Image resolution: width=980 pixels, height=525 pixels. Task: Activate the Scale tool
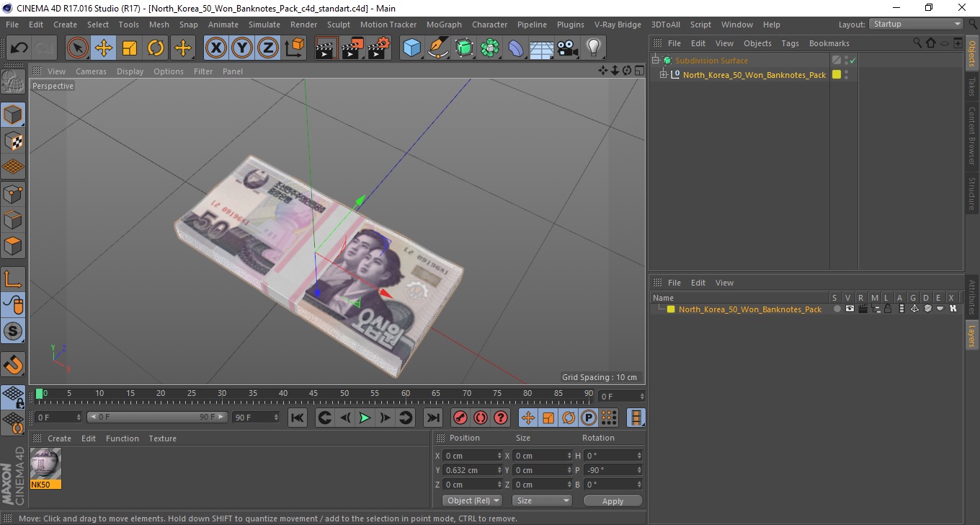(130, 48)
